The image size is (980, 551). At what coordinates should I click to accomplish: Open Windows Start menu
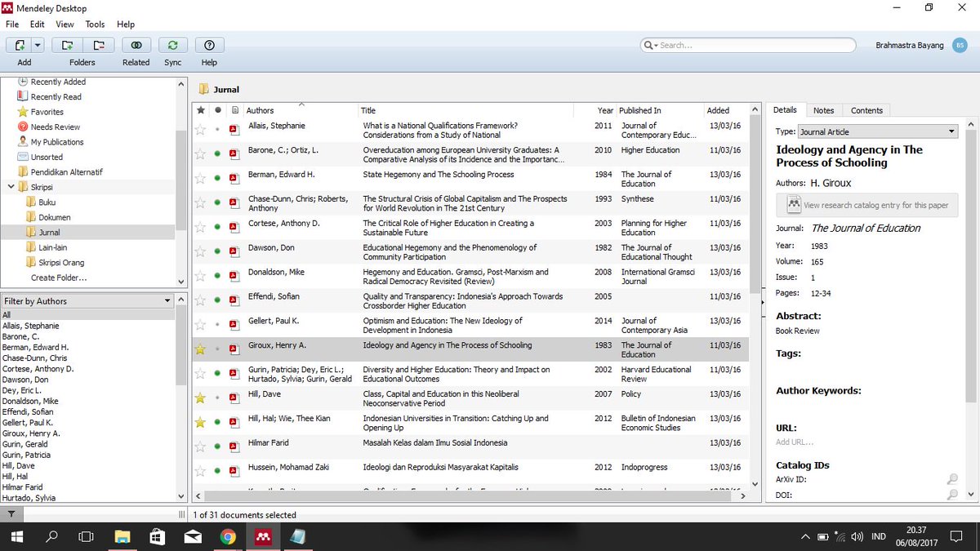tap(18, 536)
